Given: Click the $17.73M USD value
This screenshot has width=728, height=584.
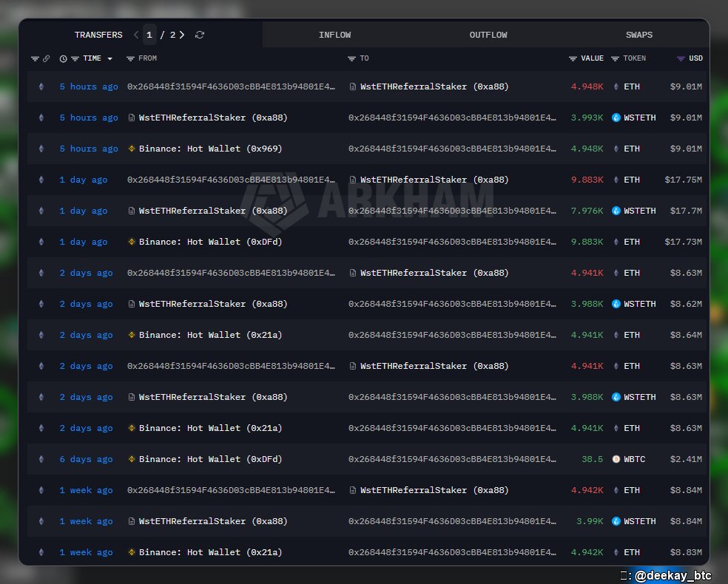Looking at the screenshot, I should (x=683, y=242).
